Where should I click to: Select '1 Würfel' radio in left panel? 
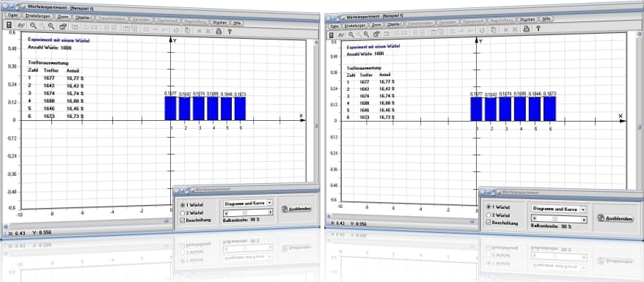point(183,204)
